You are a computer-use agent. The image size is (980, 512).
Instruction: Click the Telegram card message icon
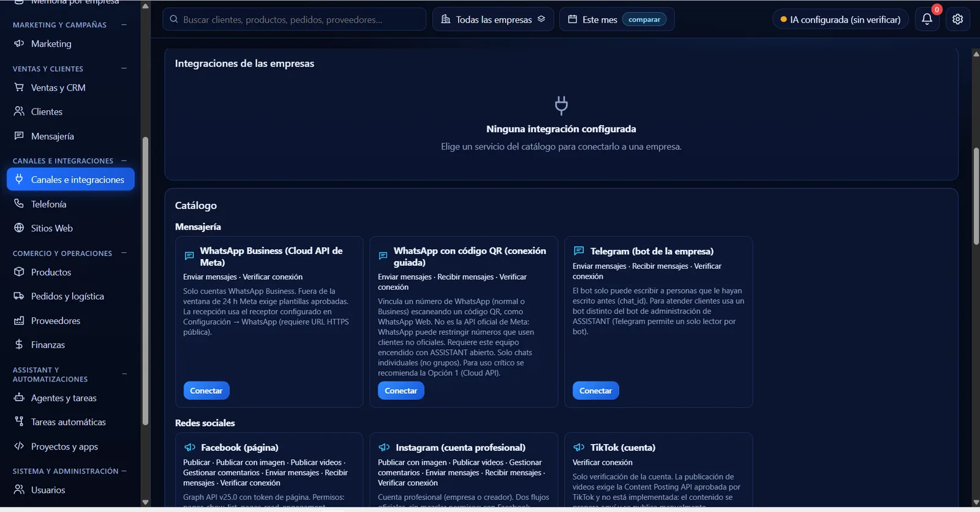pos(579,250)
